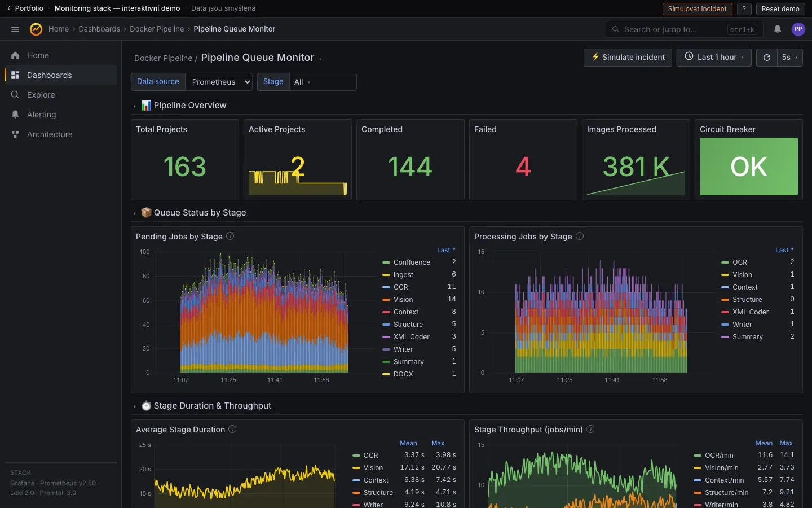Viewport: 812px width, 508px height.
Task: Click the Dashboards grid icon
Action: point(15,75)
